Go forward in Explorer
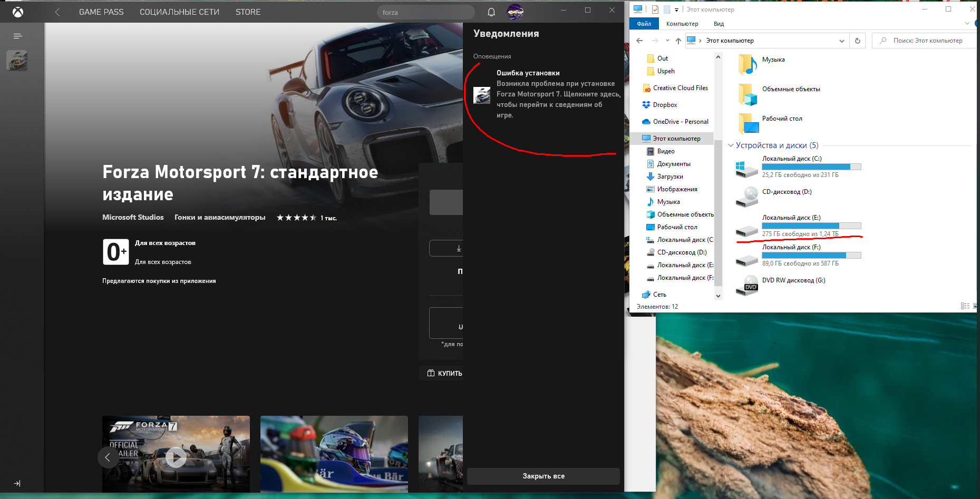Viewport: 980px width, 499px height. coord(655,41)
